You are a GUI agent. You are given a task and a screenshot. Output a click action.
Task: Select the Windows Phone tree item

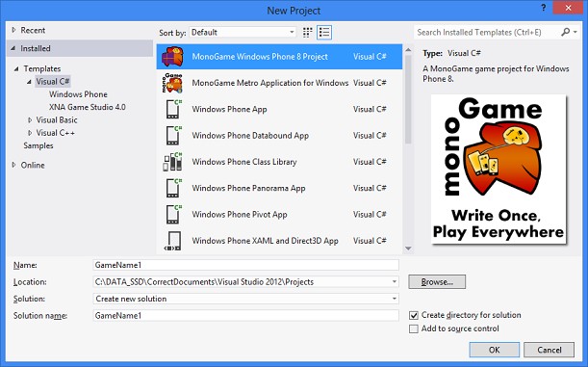coord(78,94)
